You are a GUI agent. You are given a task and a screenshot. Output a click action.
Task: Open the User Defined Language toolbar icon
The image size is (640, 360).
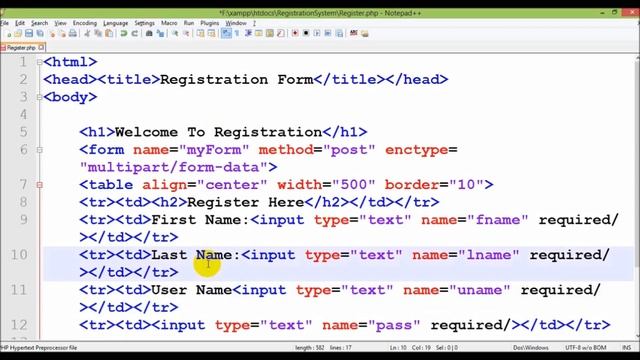pos(259,33)
